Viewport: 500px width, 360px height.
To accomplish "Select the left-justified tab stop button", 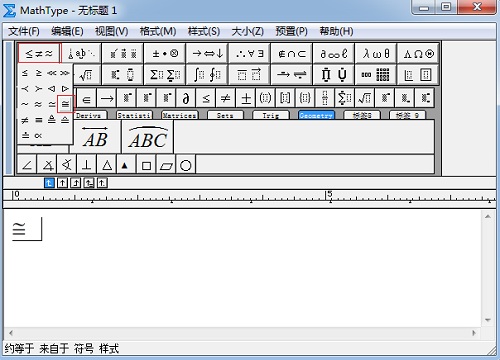I will pos(49,183).
